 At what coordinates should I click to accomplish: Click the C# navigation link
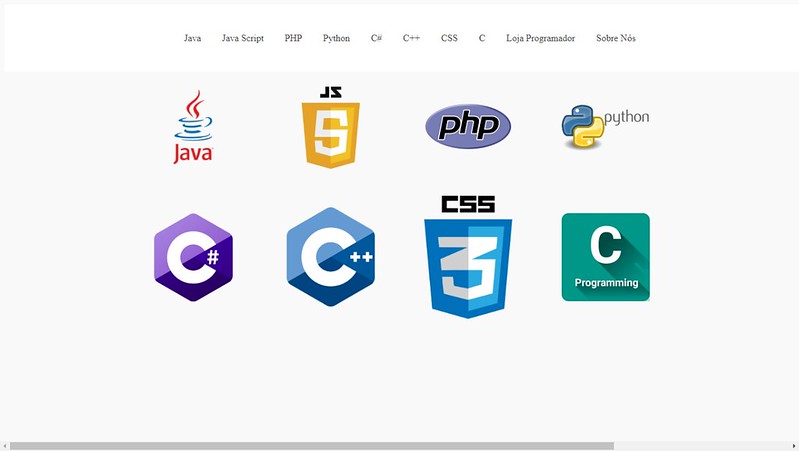[x=376, y=38]
